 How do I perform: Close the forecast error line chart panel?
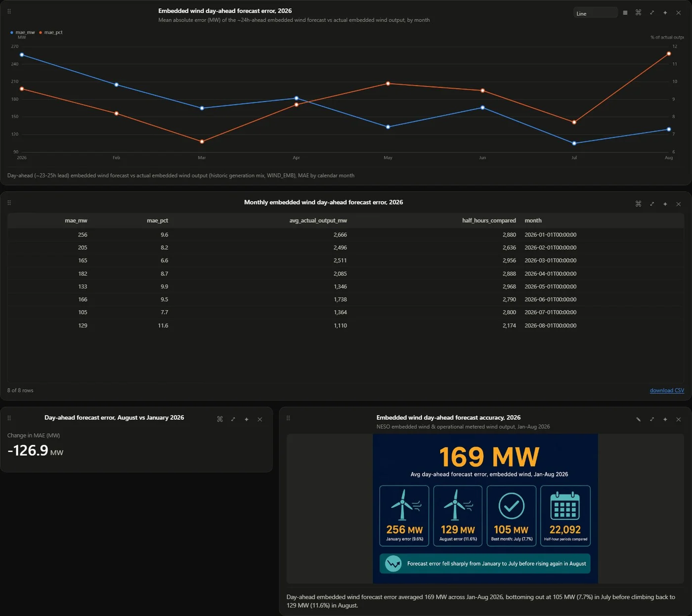pos(679,13)
